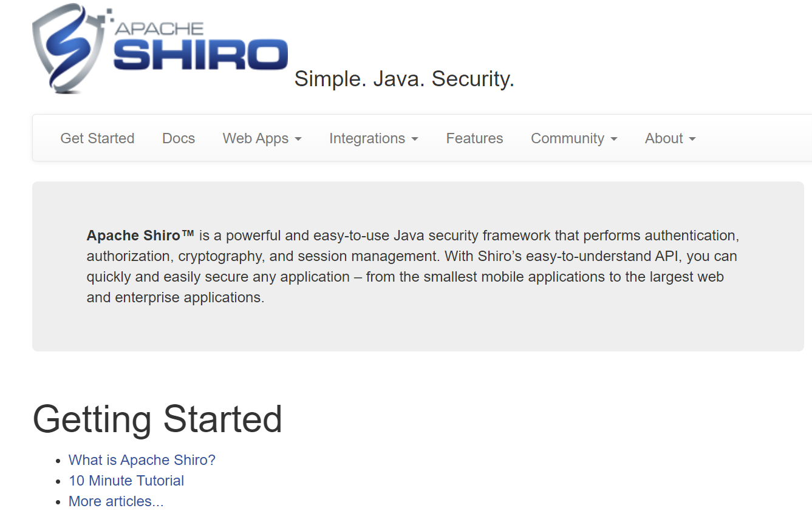Open the Get Started nav item

[97, 138]
